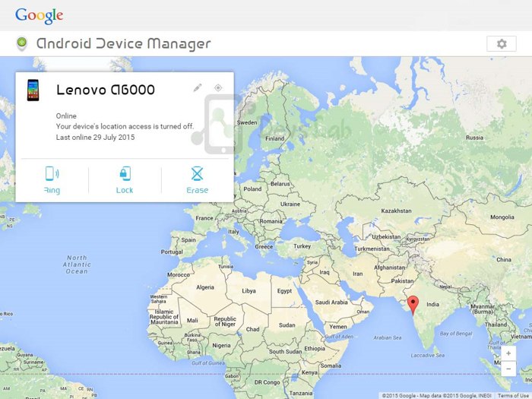
Task: Click the Saudi Arabia map label
Action: (331, 302)
